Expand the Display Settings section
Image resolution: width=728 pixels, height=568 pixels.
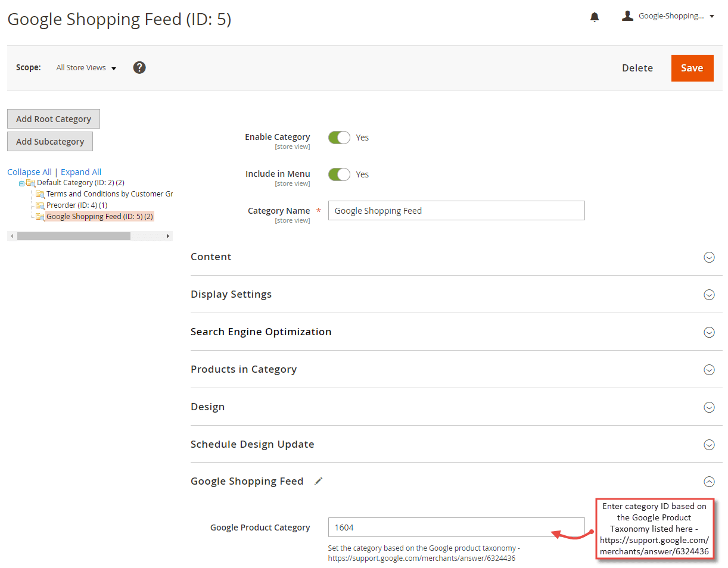click(709, 295)
